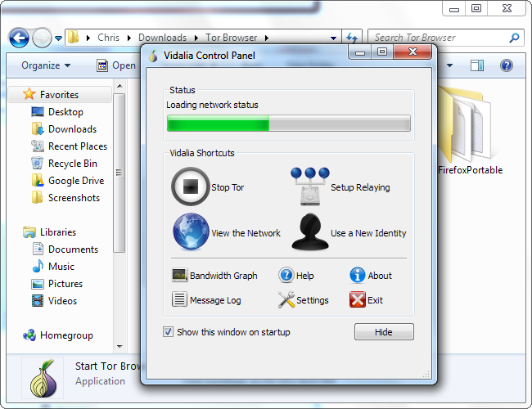This screenshot has height=409, width=532.
Task: Toggle the preview pane icon in Explorer
Action: coord(476,65)
